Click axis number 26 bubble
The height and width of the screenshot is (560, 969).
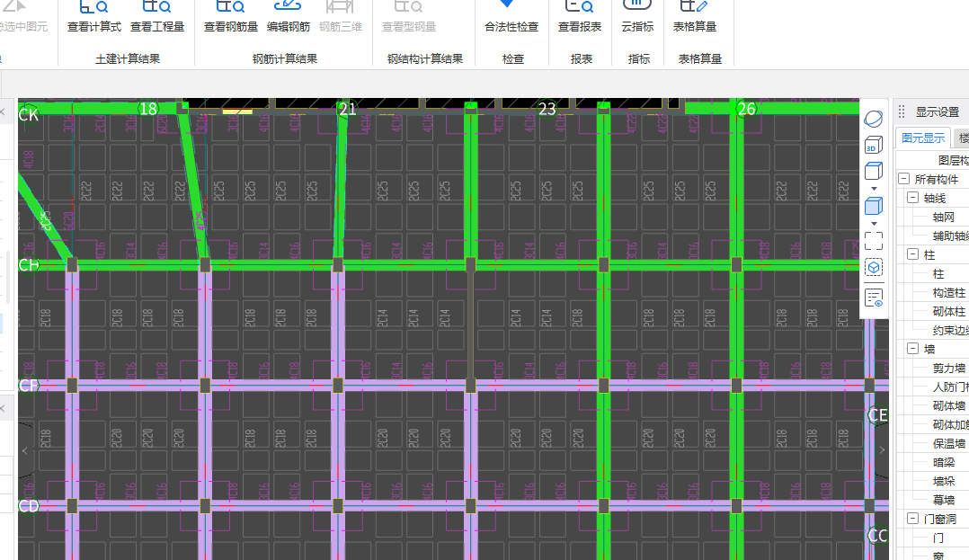click(x=746, y=110)
